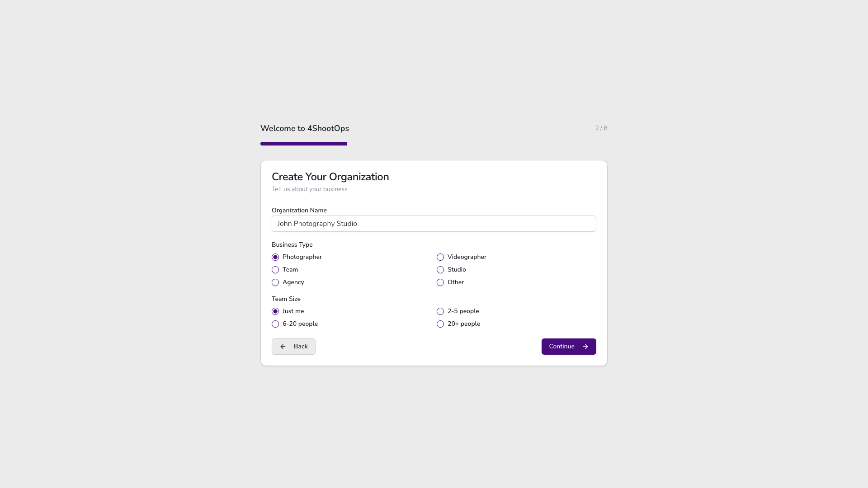Click the Business Type section label
This screenshot has height=488, width=868.
click(292, 244)
